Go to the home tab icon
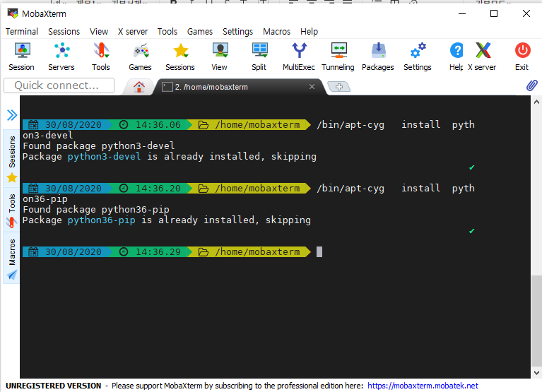Viewport: 542px width, 392px height. [x=139, y=87]
